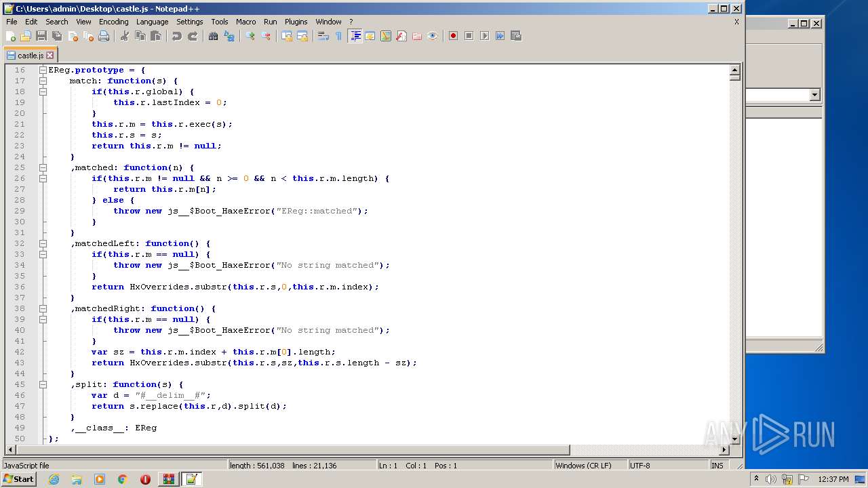The width and height of the screenshot is (868, 488).
Task: Click Run macro multiple times icon
Action: [x=500, y=36]
